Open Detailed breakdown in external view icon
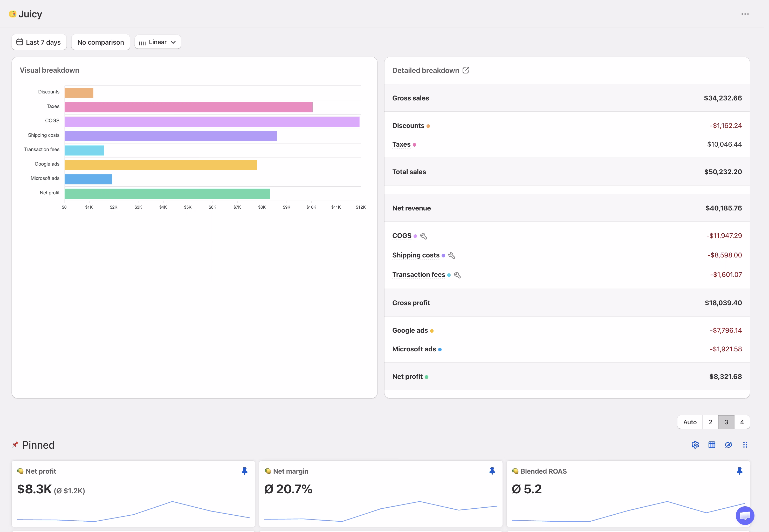Image resolution: width=769 pixels, height=532 pixels. [x=466, y=70]
